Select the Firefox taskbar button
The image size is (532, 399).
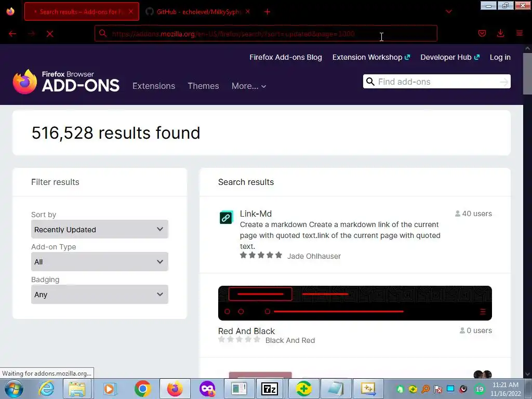point(175,389)
